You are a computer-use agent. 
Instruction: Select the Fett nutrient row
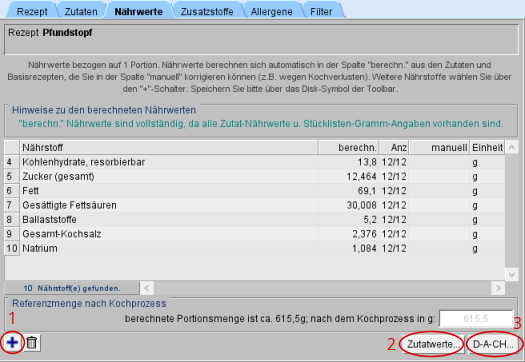coord(254,191)
